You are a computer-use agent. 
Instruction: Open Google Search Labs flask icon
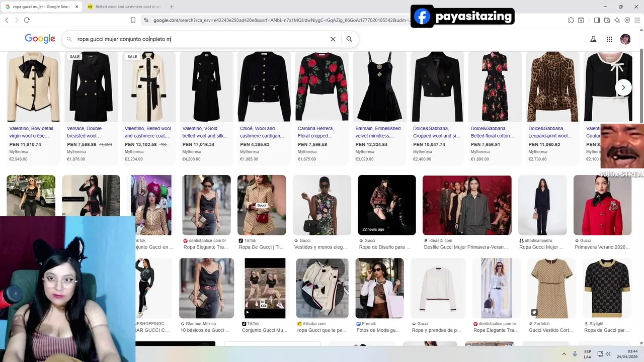593,39
